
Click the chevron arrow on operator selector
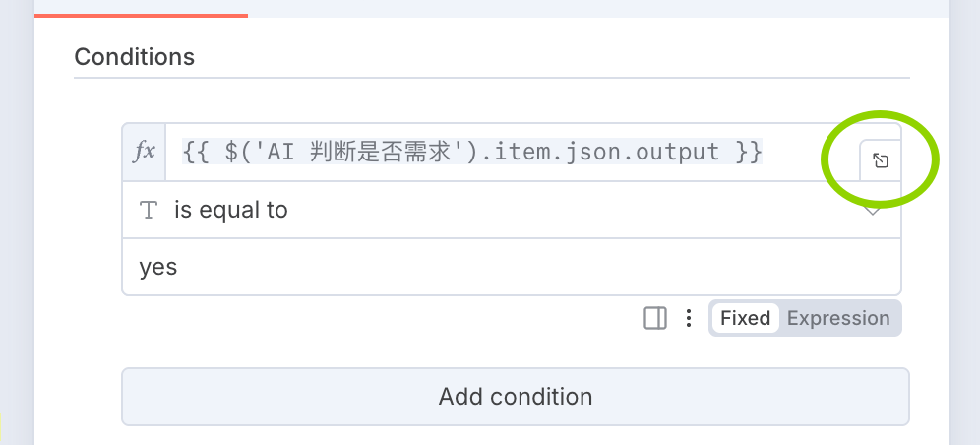click(x=873, y=212)
